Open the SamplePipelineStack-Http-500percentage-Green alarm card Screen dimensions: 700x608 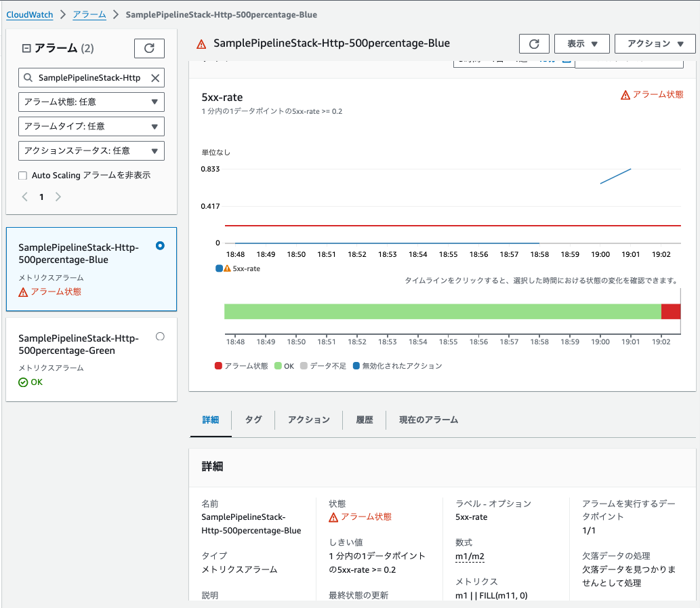coord(91,359)
